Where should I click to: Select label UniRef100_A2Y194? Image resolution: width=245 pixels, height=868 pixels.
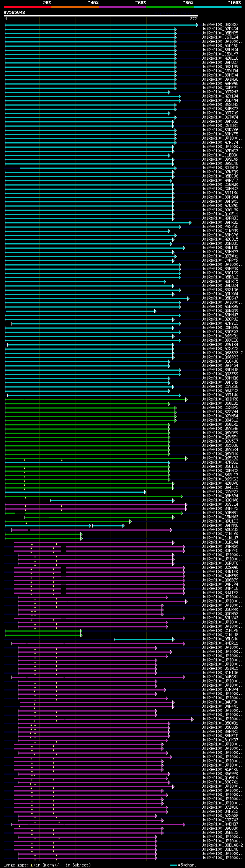click(220, 96)
